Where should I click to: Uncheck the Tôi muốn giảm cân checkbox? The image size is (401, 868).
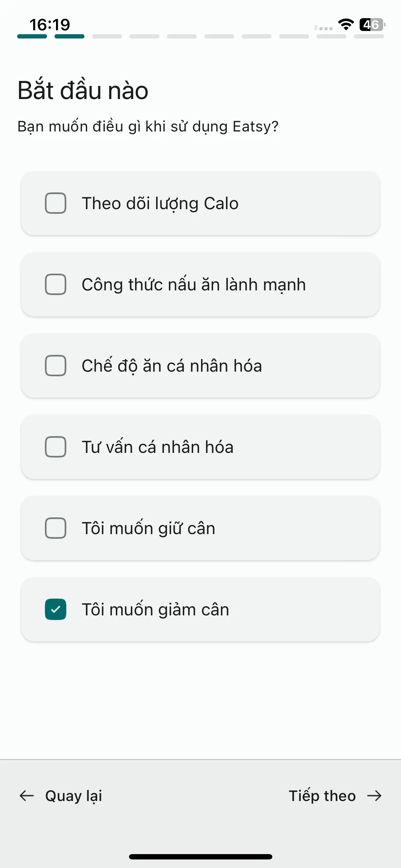click(56, 609)
